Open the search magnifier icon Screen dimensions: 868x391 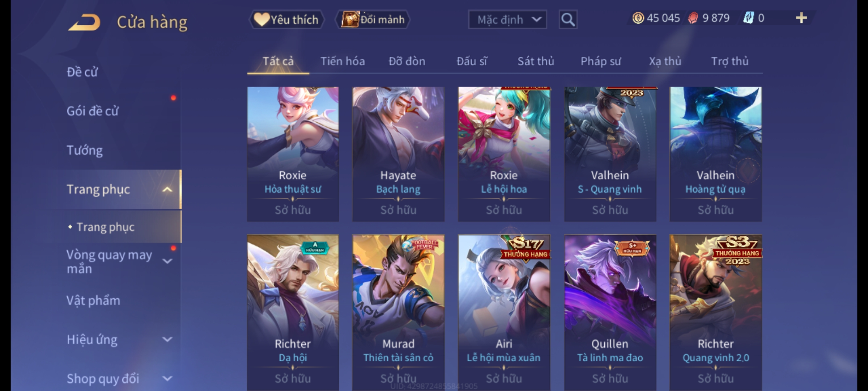coord(568,20)
